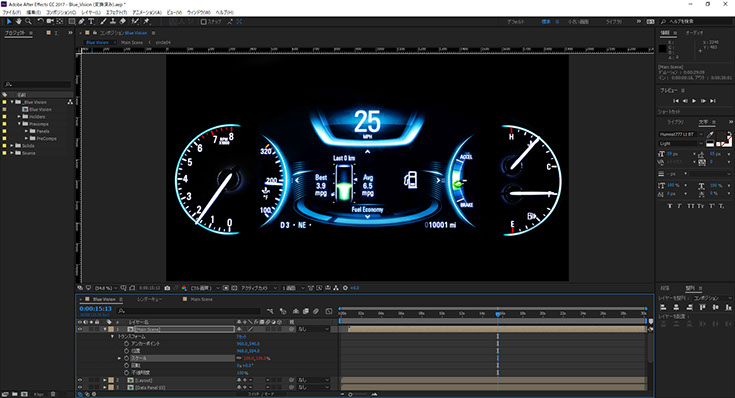Switch to the Main Scene timeline tab
This screenshot has height=398, width=735.
pyautogui.click(x=201, y=299)
